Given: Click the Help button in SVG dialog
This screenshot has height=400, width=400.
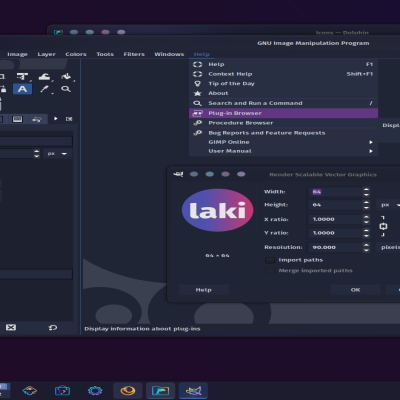Looking at the screenshot, I should click(x=204, y=290).
